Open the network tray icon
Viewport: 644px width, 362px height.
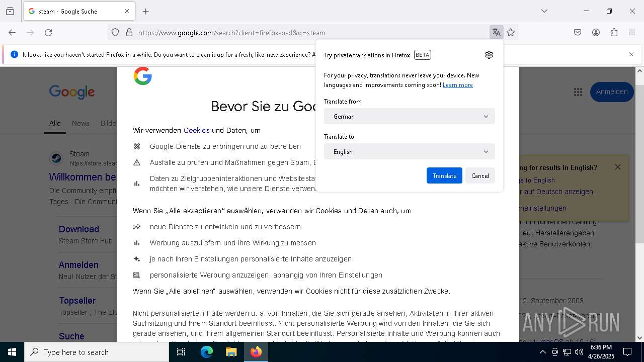(567, 352)
